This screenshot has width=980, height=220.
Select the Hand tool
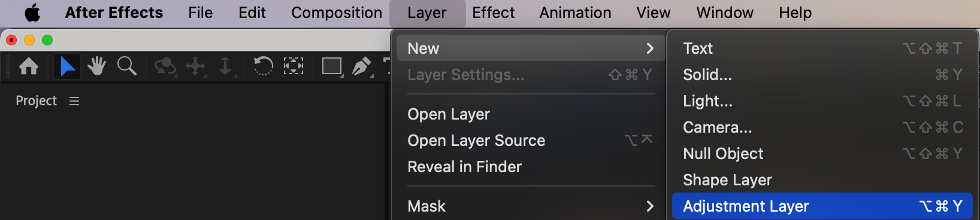96,66
